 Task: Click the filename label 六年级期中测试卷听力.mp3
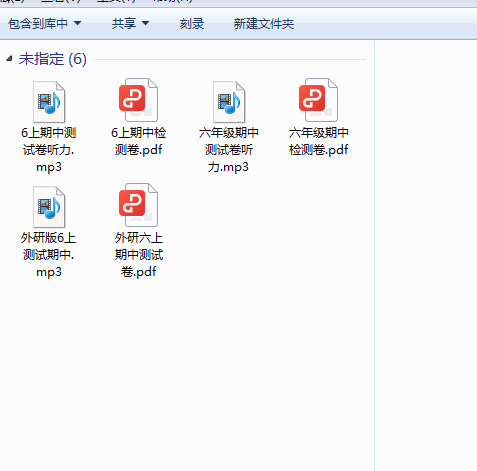click(x=229, y=150)
